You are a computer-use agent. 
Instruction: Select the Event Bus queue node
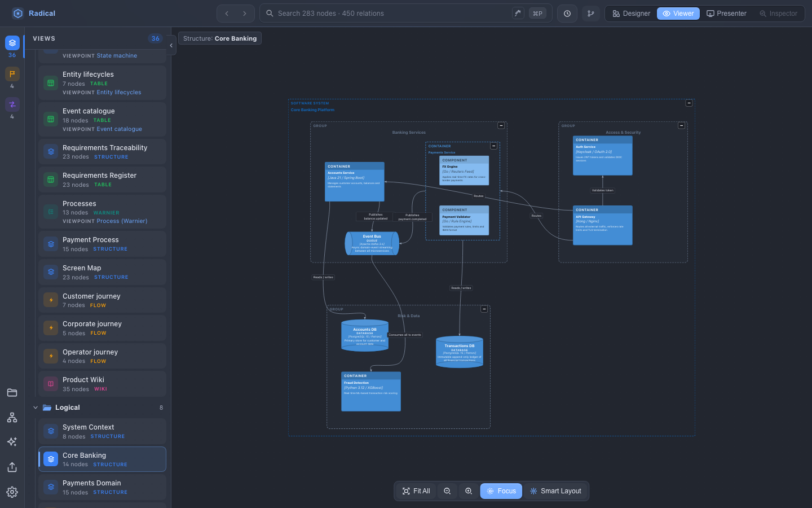pos(372,244)
